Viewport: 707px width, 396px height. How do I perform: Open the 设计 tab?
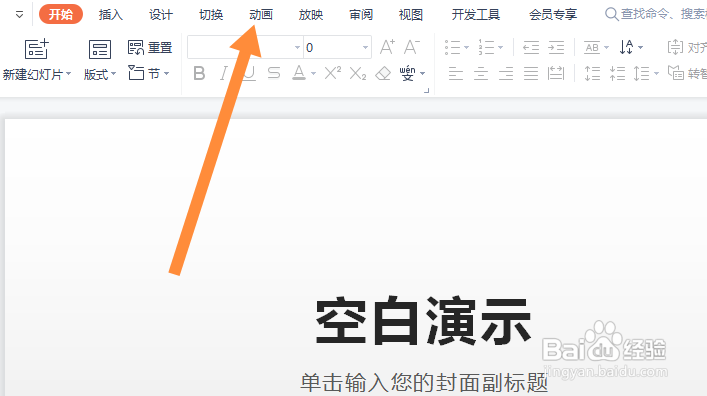(x=161, y=14)
